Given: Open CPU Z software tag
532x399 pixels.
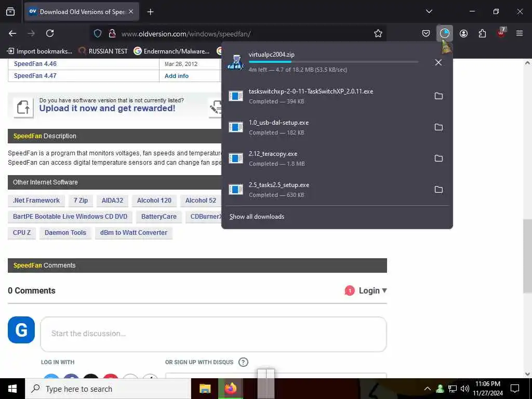Looking at the screenshot, I should [22, 233].
